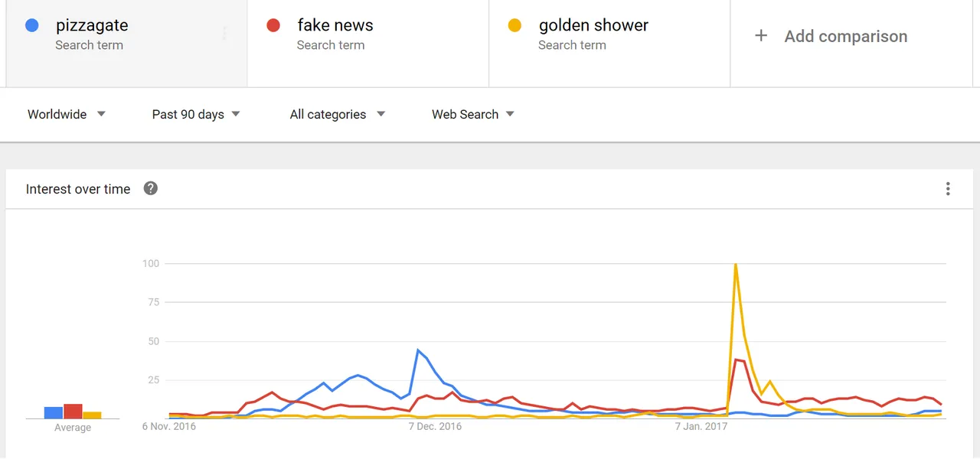The image size is (980, 459).
Task: Open the chart's three-dot options menu
Action: (948, 189)
